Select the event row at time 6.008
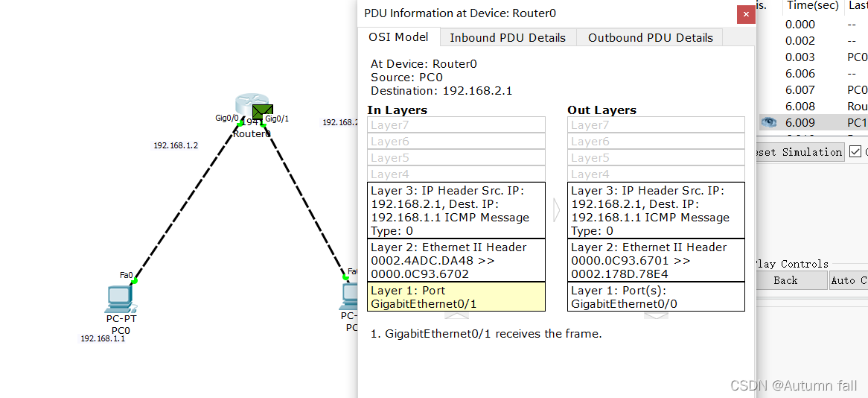This screenshot has width=868, height=398. (x=813, y=106)
